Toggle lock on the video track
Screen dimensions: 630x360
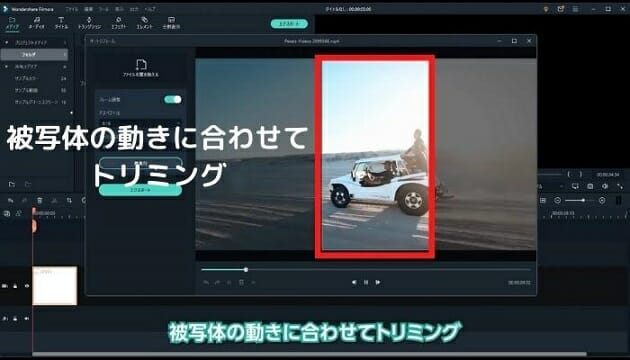tap(15, 286)
